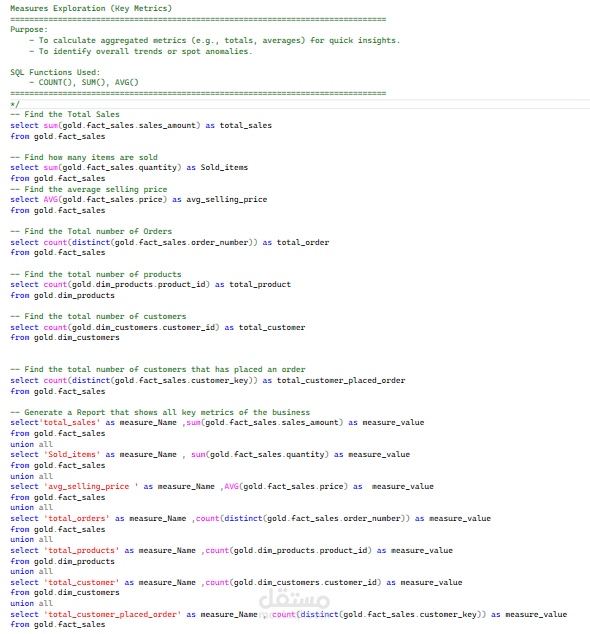Click the select line with 'total_products' string
Viewport: 590px width, 634px height.
click(231, 550)
